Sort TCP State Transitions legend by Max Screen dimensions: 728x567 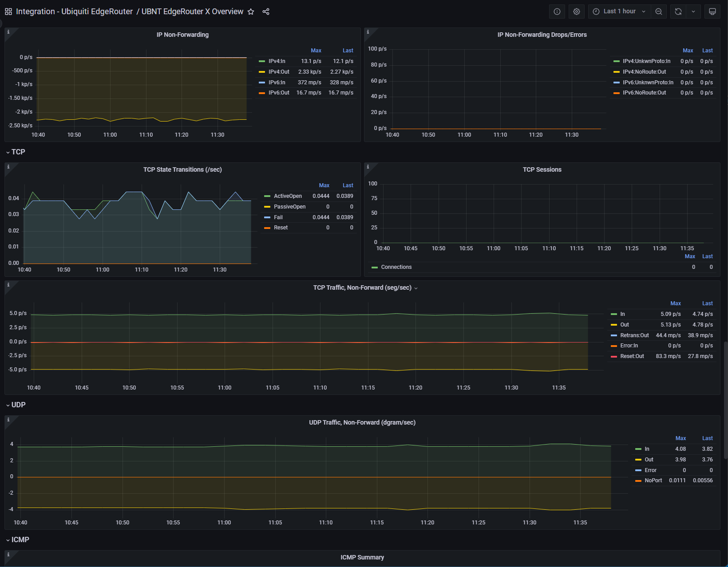click(x=324, y=185)
